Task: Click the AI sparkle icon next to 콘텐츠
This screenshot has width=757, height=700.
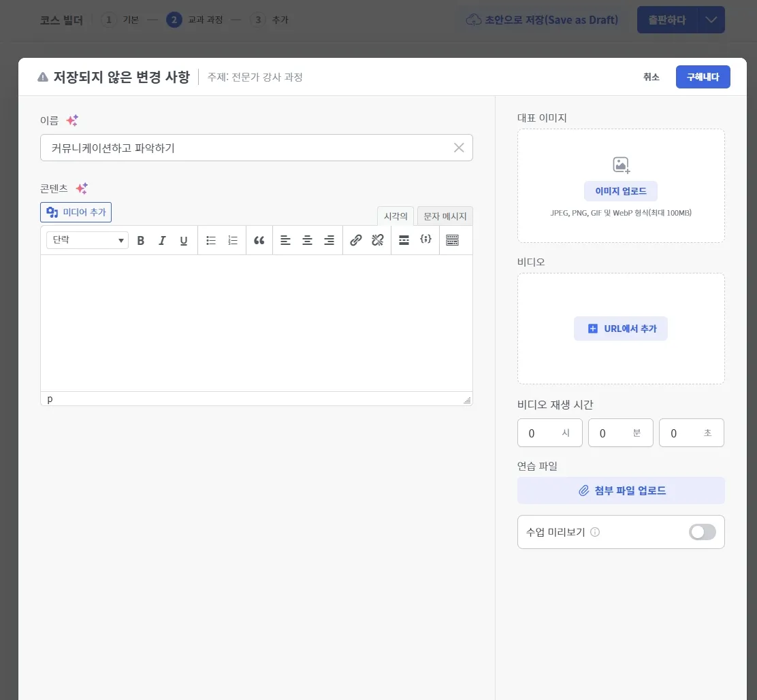Action: (x=81, y=188)
